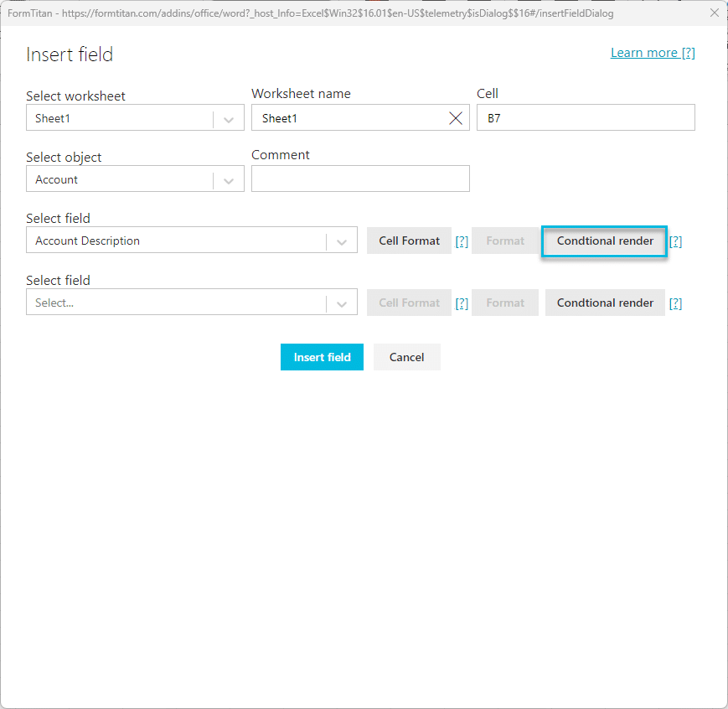This screenshot has height=709, width=728.
Task: Expand the Select worksheet dropdown arrow
Action: [x=229, y=119]
